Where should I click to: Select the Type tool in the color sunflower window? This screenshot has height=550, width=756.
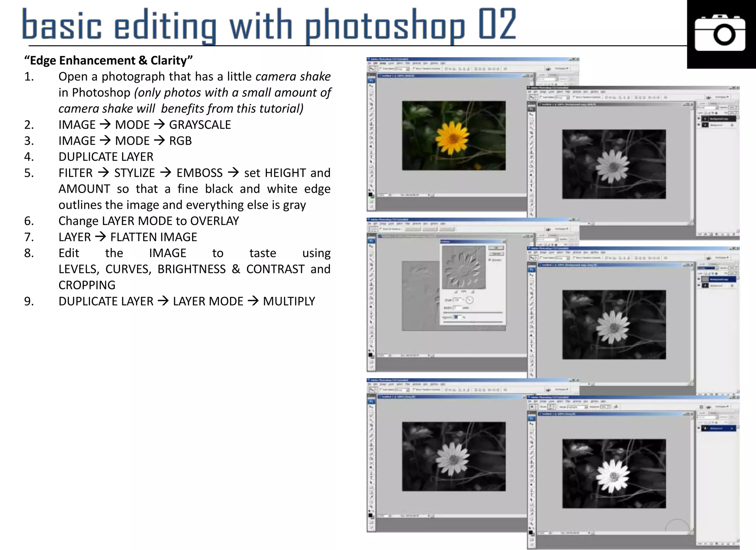coord(371,157)
